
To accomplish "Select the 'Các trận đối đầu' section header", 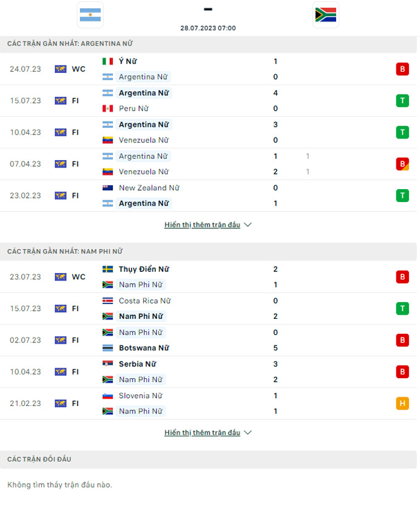I will pyautogui.click(x=40, y=459).
